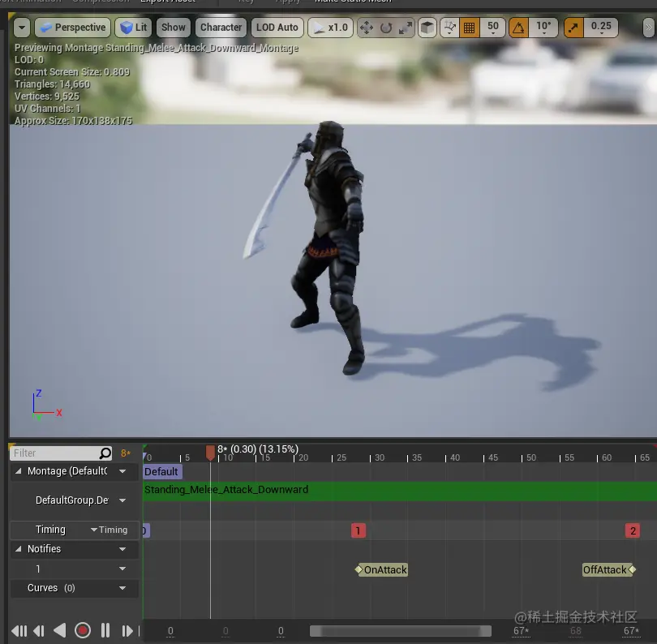657x644 pixels.
Task: Change the x1.0 playback speed
Action: 330,28
